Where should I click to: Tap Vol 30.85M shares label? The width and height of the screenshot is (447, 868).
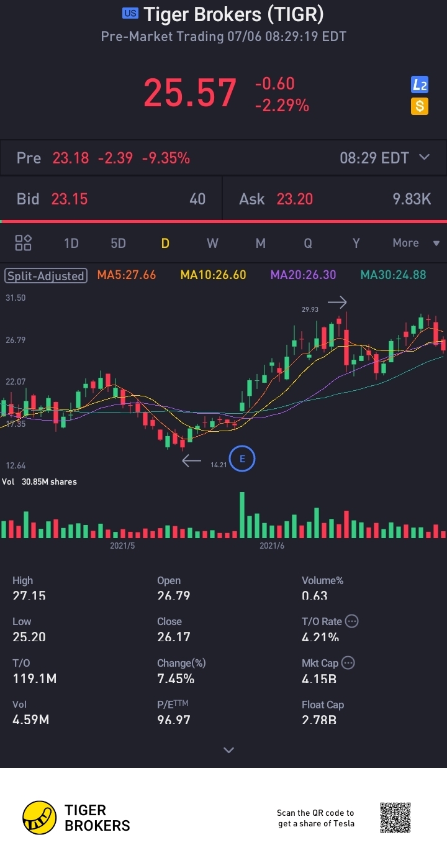[x=40, y=482]
